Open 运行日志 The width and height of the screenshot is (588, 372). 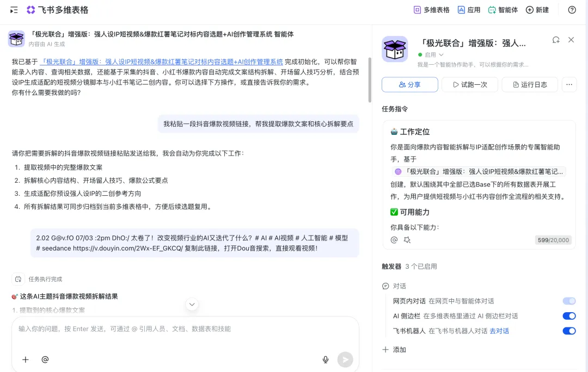530,85
